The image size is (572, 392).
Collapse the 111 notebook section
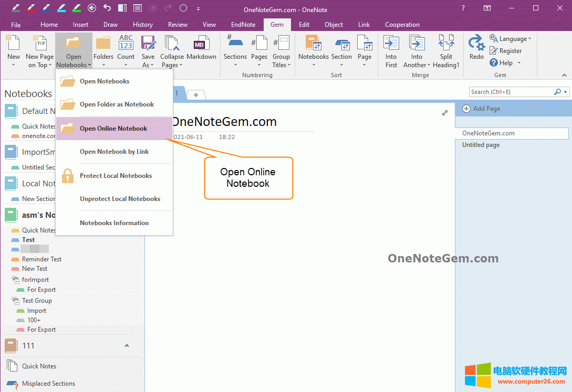pyautogui.click(x=126, y=346)
